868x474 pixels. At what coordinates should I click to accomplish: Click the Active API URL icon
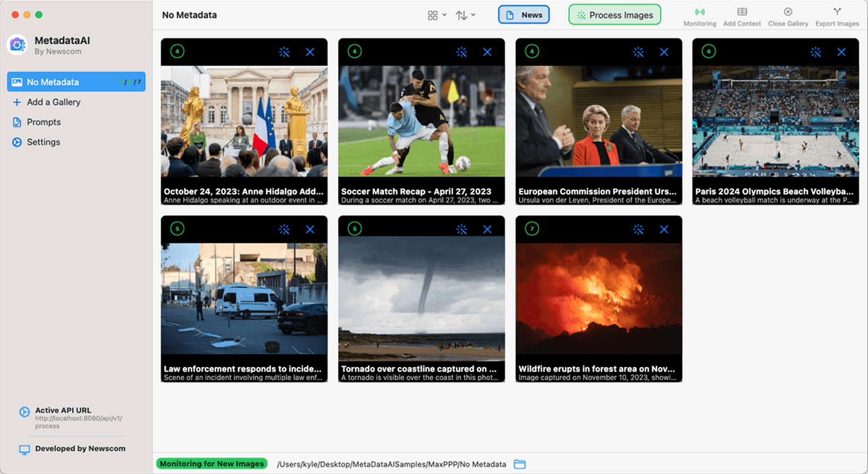coord(23,411)
